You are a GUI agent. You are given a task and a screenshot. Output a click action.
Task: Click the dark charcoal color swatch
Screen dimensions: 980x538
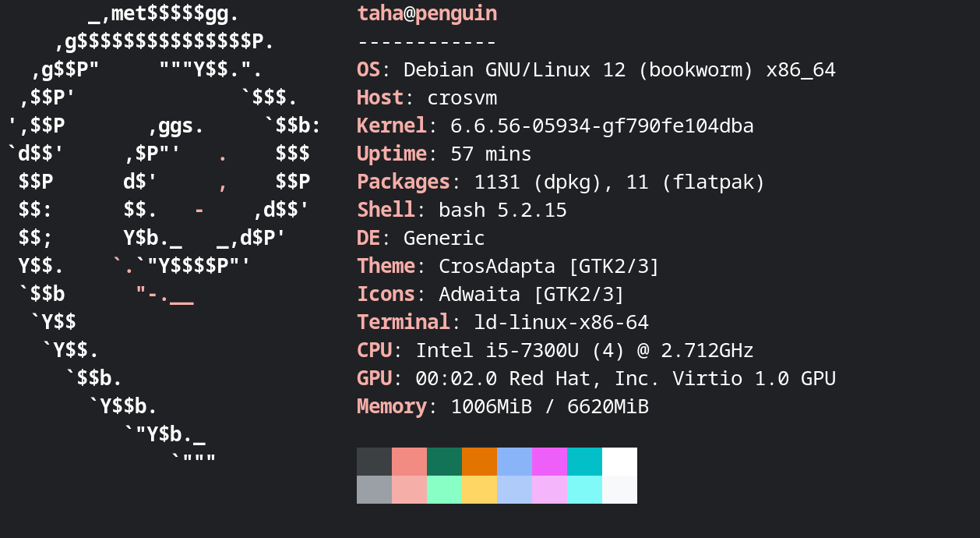(374, 462)
